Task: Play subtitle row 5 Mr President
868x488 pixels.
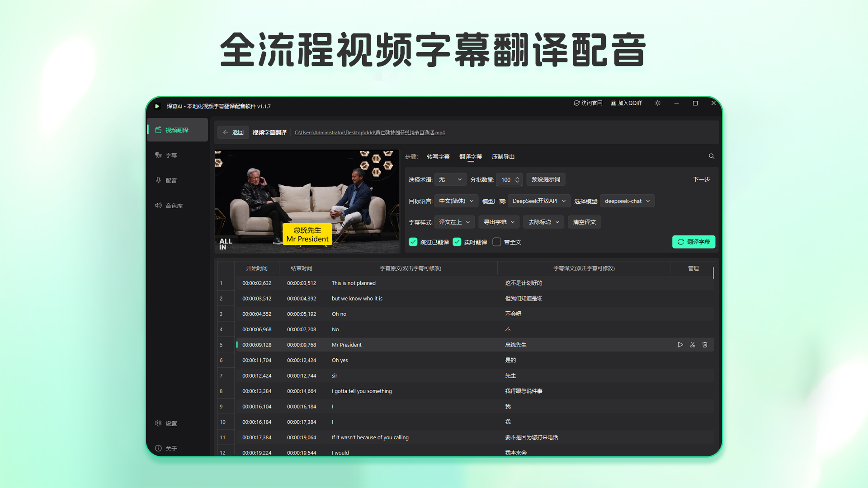Action: (x=680, y=345)
